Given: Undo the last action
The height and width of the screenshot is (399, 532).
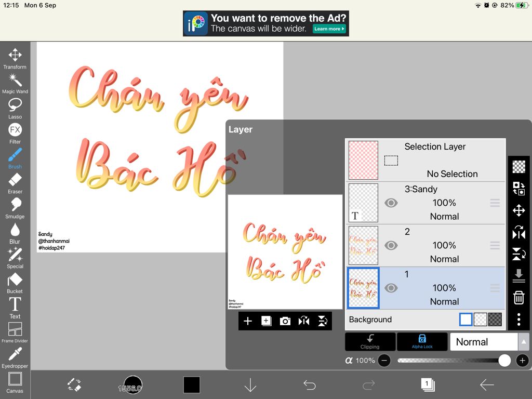Looking at the screenshot, I should point(310,385).
